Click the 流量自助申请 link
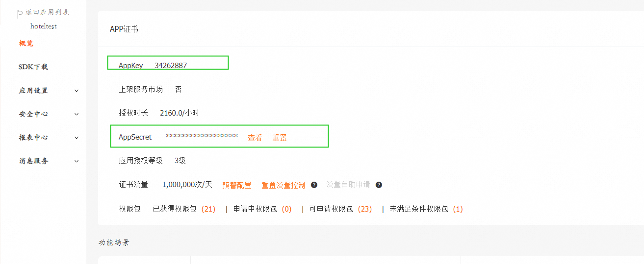644x264 pixels. pos(348,185)
